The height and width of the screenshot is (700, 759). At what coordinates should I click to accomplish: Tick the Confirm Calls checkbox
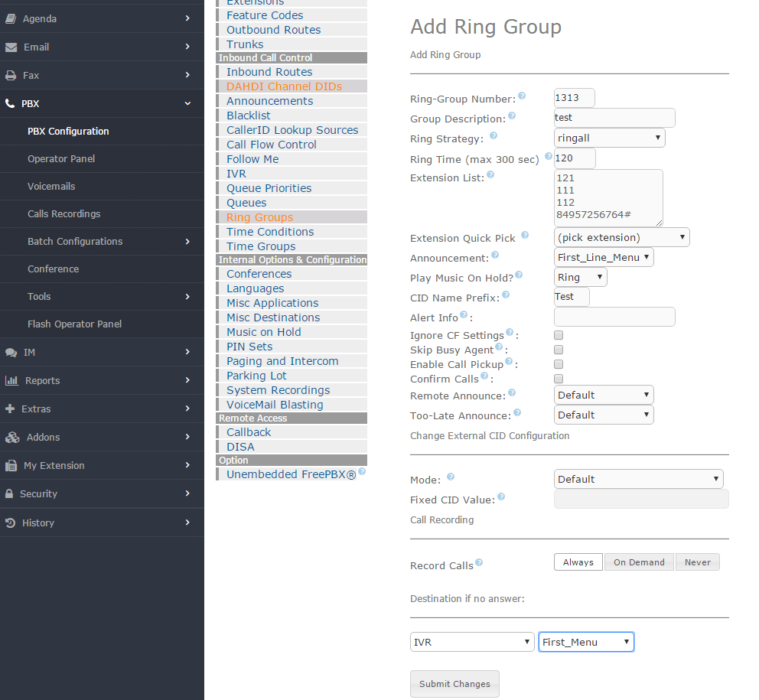(559, 379)
